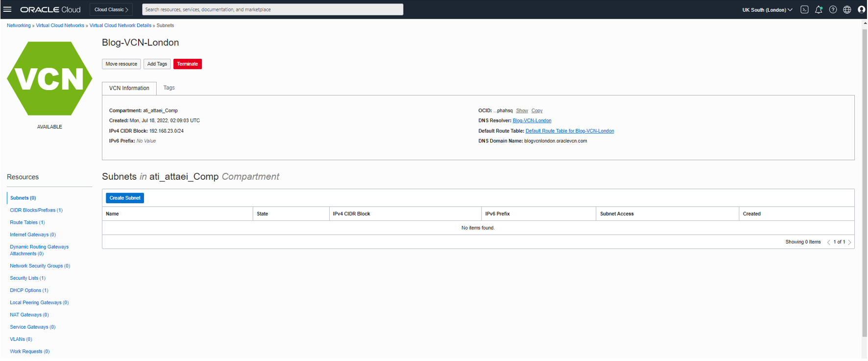
Task: Click the Oracle Cloud logo
Action: (x=50, y=10)
